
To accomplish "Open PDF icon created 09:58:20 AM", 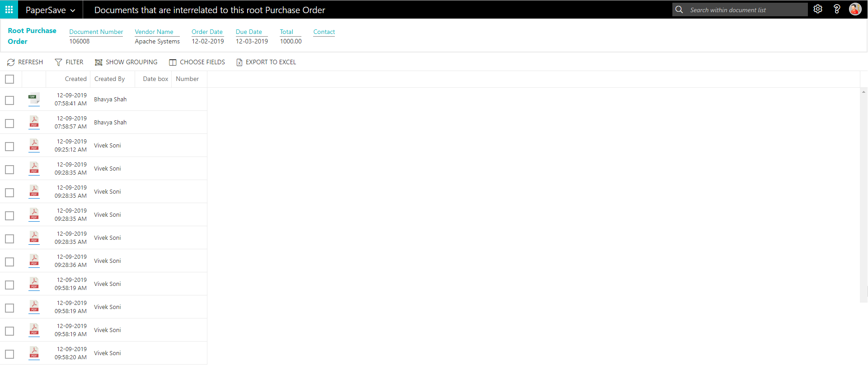I will point(34,353).
